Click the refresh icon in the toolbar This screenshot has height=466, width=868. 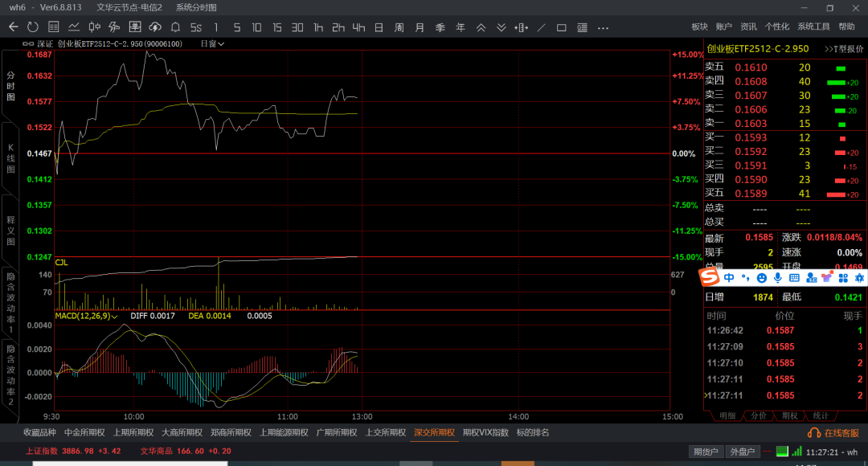pyautogui.click(x=33, y=27)
